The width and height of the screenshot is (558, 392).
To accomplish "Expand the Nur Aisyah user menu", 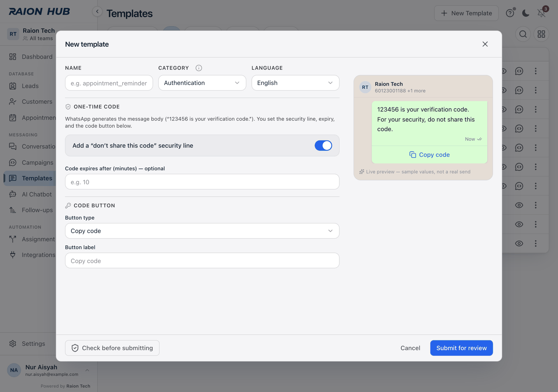I will 48,370.
